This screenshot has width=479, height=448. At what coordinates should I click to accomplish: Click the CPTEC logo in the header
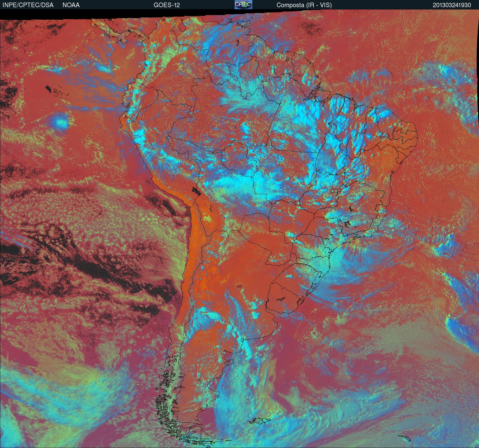pyautogui.click(x=243, y=5)
